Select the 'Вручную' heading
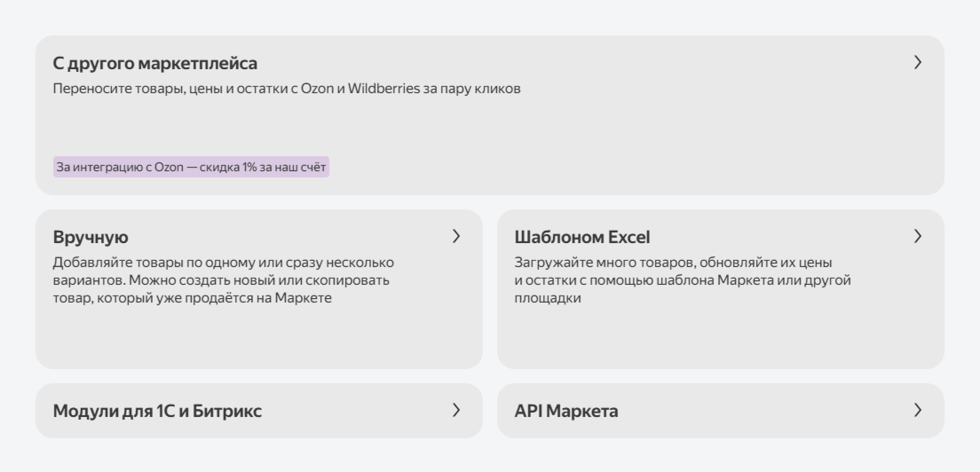This screenshot has height=472, width=980. tap(91, 237)
